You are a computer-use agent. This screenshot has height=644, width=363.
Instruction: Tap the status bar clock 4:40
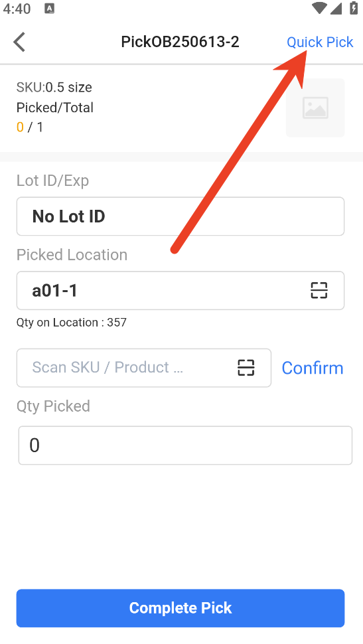pos(17,9)
